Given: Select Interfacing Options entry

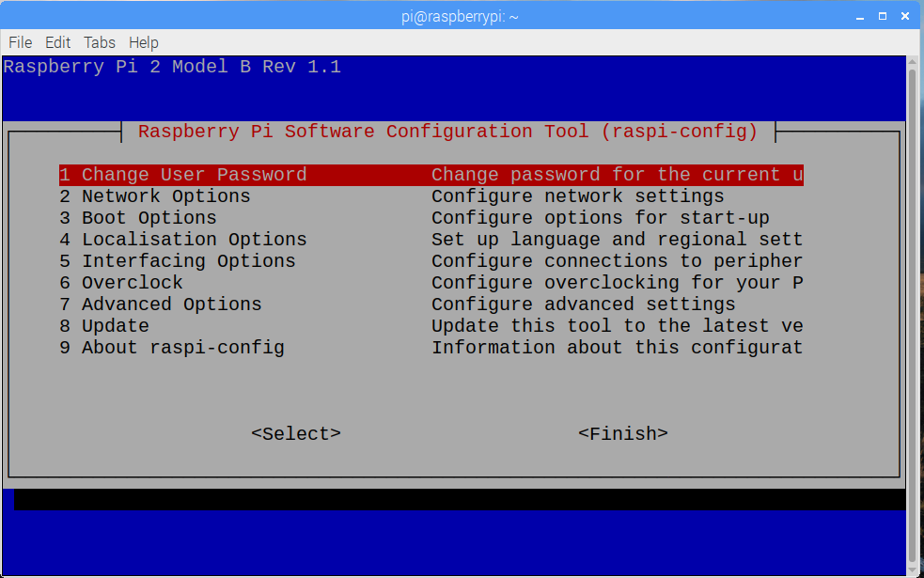Looking at the screenshot, I should pyautogui.click(x=178, y=261).
